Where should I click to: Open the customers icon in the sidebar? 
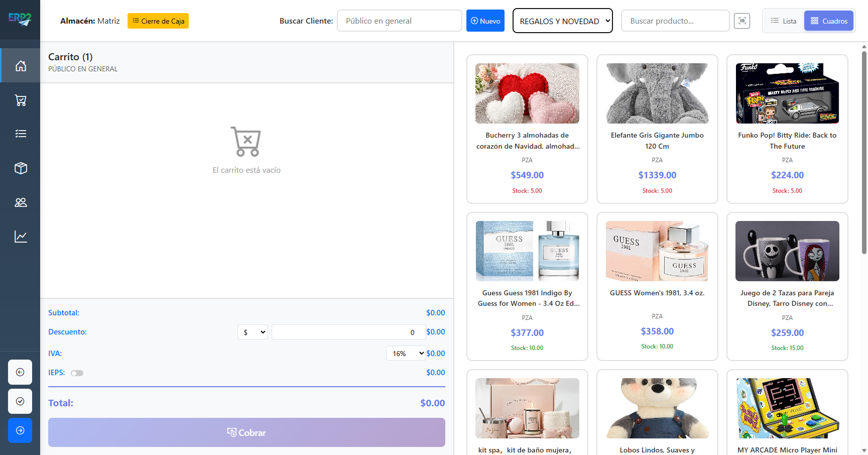[x=20, y=202]
